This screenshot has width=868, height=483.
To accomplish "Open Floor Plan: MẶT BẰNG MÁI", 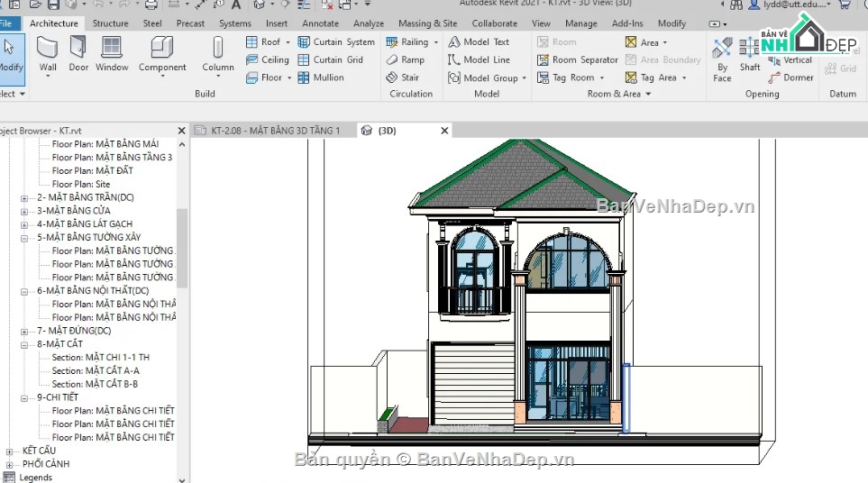I will (105, 144).
